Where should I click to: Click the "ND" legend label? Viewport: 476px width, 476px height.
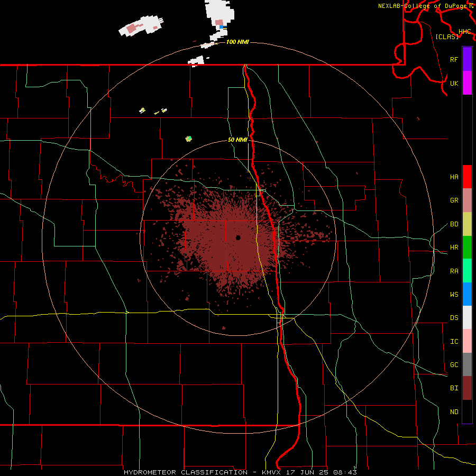[x=454, y=412]
